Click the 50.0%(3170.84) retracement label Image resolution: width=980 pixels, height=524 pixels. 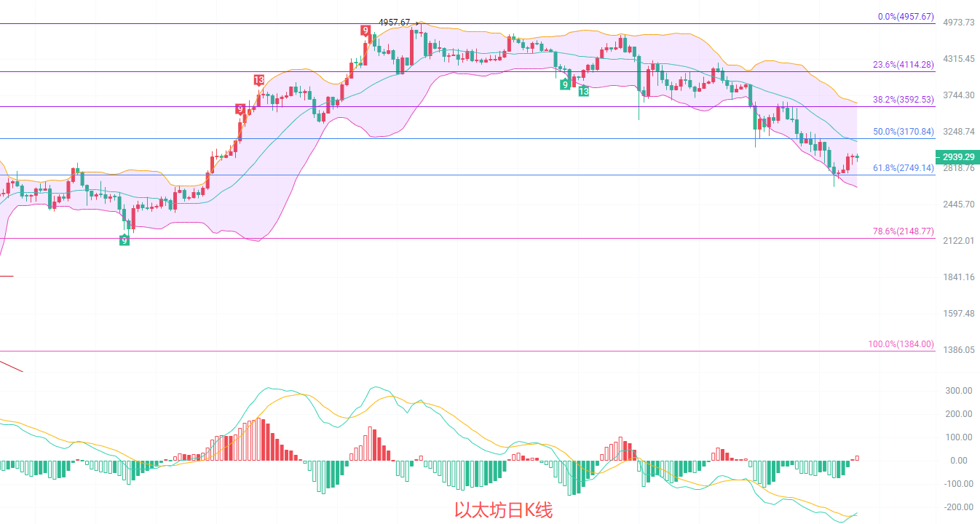(903, 132)
